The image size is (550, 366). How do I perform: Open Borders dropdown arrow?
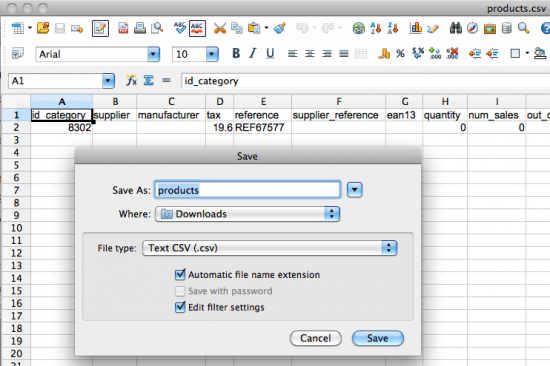tap(527, 53)
